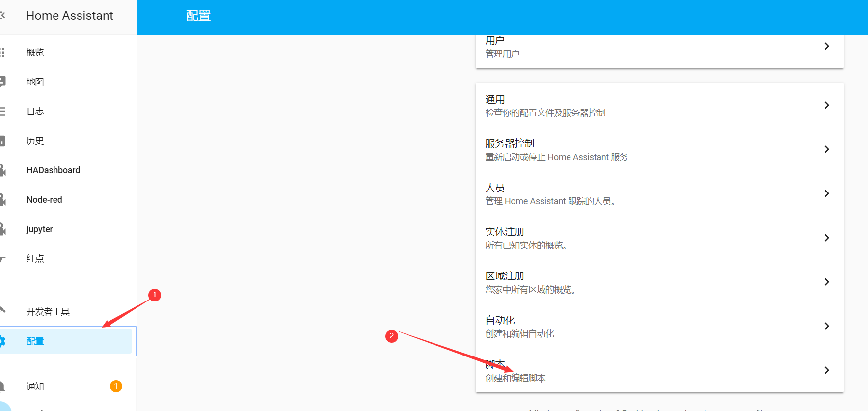Screen dimensions: 868x411
Task: Click the bell icon beside 通知
Action: point(2,386)
